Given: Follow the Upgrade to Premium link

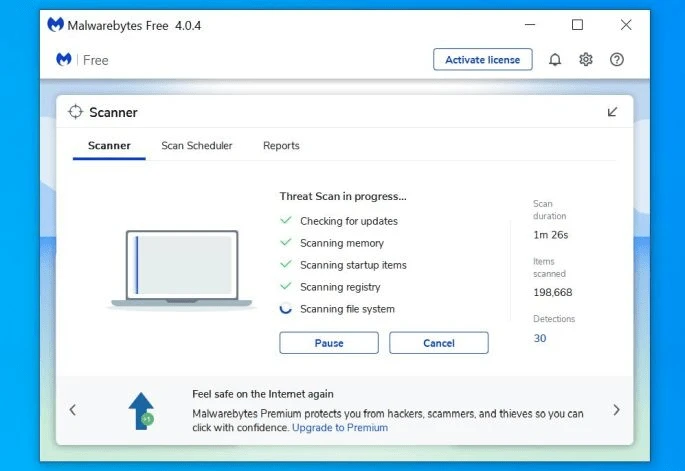Looking at the screenshot, I should coord(340,428).
